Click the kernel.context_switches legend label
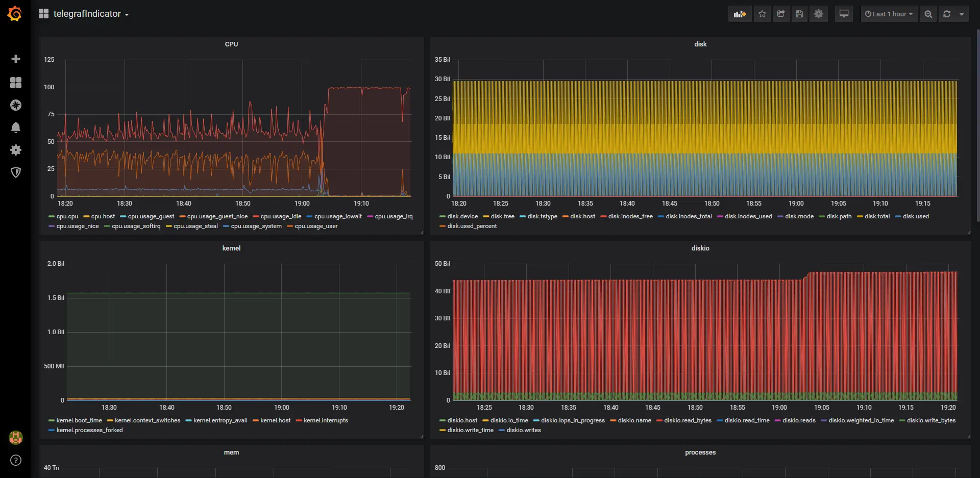Viewport: 980px width, 478px height. tap(148, 420)
